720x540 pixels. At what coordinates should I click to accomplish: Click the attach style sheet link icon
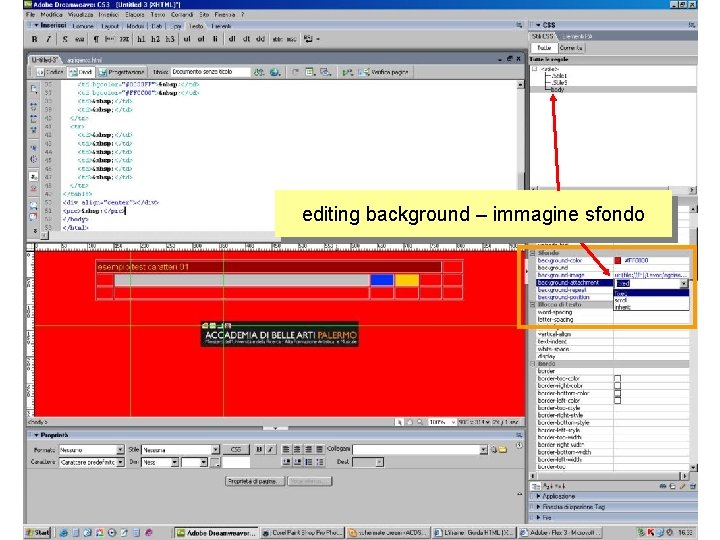point(663,486)
